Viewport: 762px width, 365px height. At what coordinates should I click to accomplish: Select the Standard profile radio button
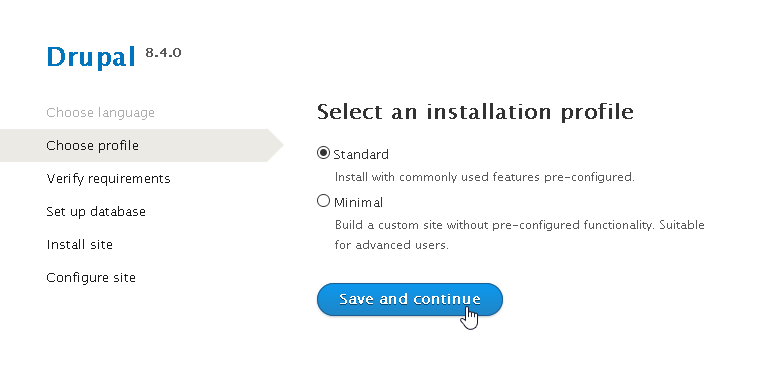323,153
